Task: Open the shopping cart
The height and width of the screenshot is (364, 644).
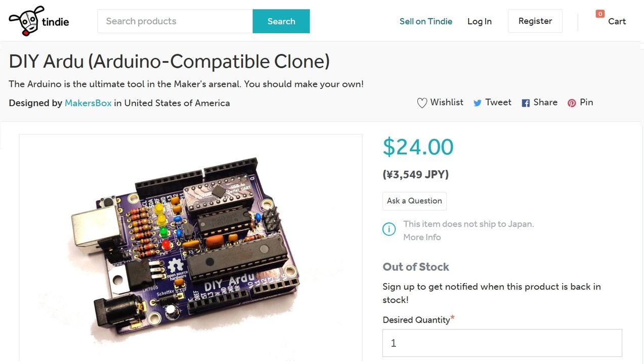Action: 611,21
